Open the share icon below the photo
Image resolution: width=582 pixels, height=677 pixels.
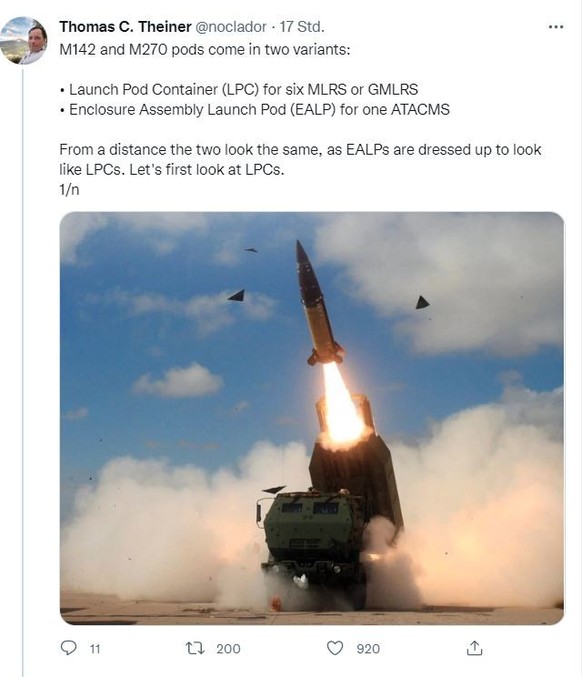[x=474, y=648]
